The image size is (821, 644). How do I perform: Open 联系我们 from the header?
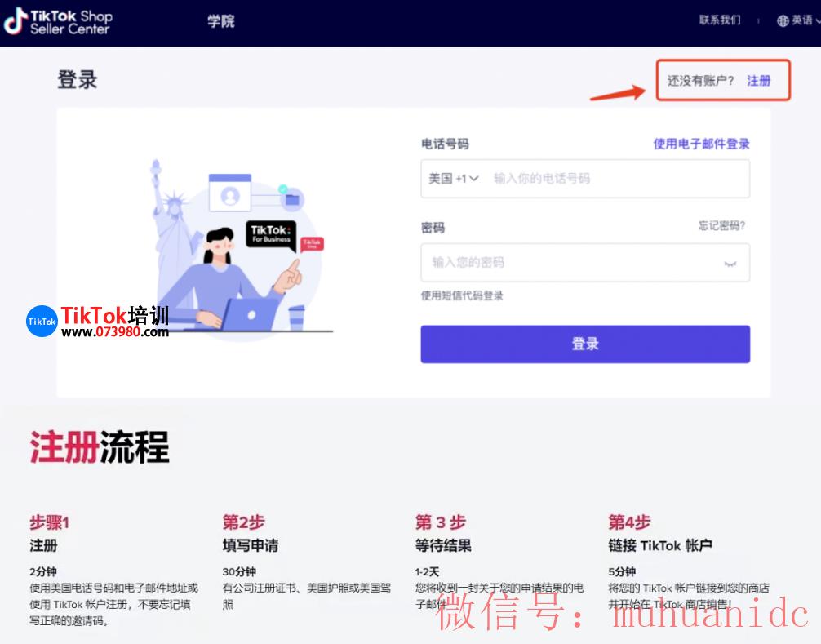(x=719, y=20)
